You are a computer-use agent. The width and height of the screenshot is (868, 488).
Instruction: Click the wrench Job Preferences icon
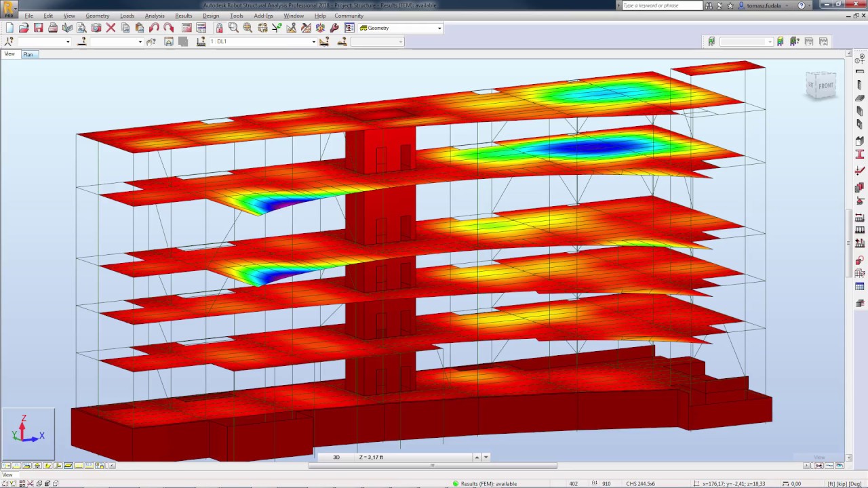pyautogui.click(x=334, y=28)
